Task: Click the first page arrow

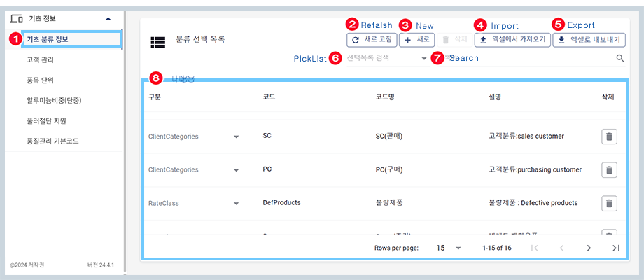Action: tap(534, 248)
